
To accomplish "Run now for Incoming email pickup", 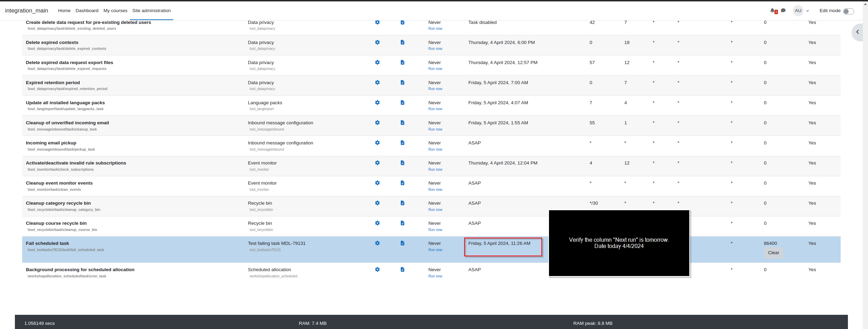I will tap(435, 150).
